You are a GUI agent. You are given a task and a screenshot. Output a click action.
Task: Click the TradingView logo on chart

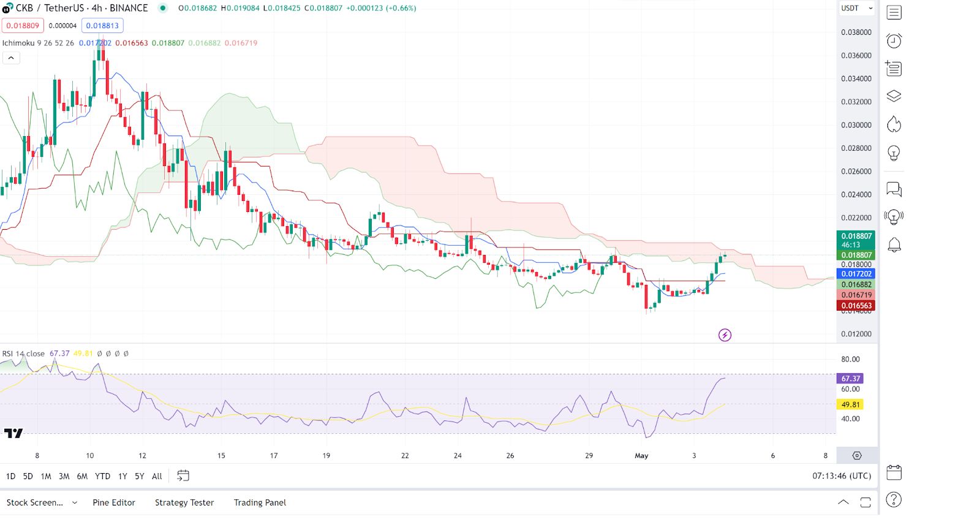[x=13, y=433]
